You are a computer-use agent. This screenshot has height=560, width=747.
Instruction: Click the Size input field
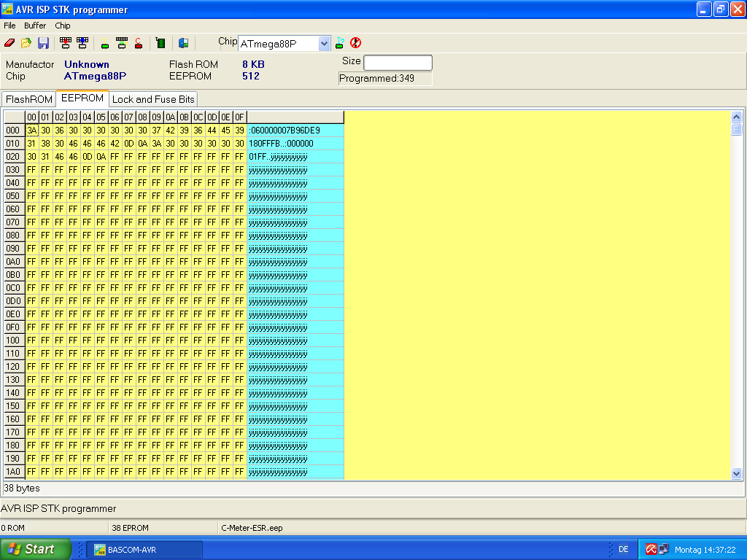click(398, 63)
